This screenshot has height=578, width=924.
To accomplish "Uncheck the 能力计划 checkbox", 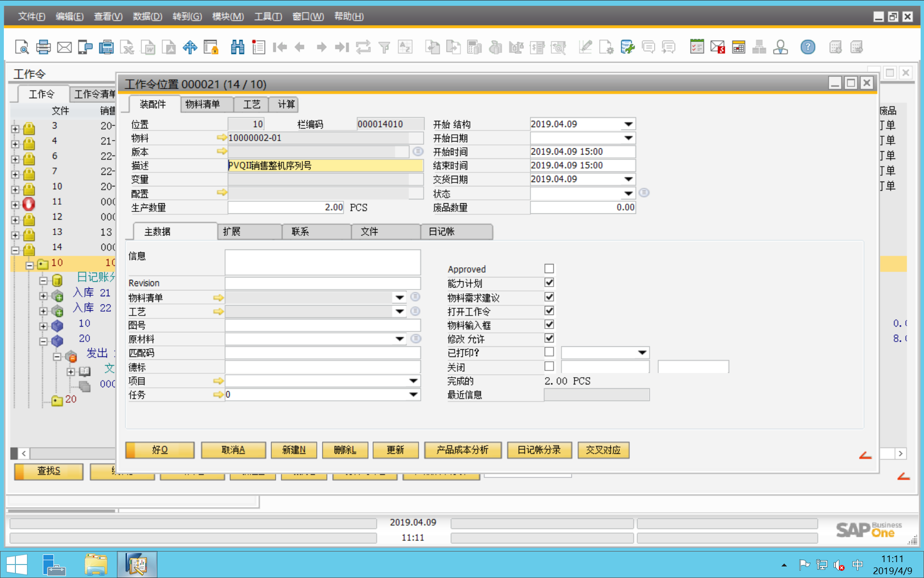I will point(549,283).
